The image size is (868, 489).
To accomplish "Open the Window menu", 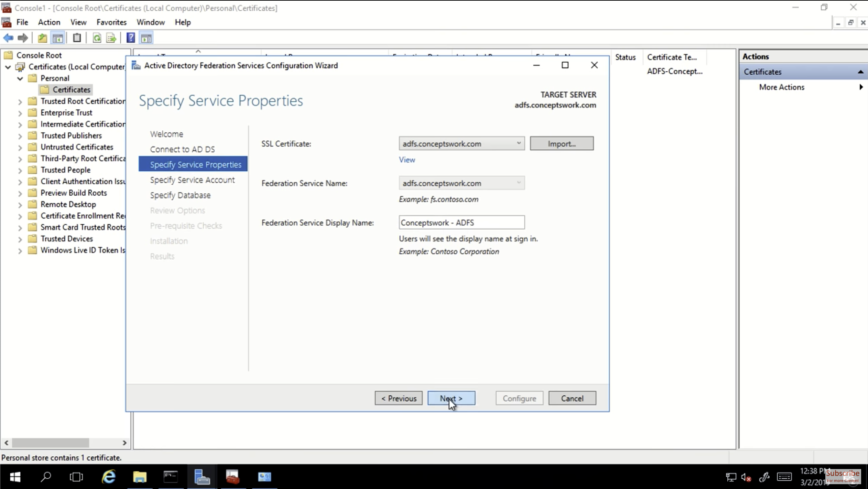I will click(x=151, y=22).
